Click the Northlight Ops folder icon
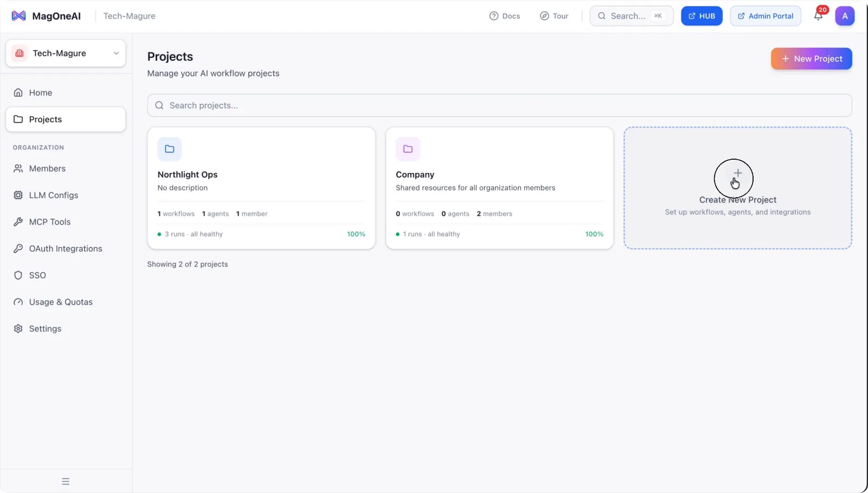 (169, 149)
